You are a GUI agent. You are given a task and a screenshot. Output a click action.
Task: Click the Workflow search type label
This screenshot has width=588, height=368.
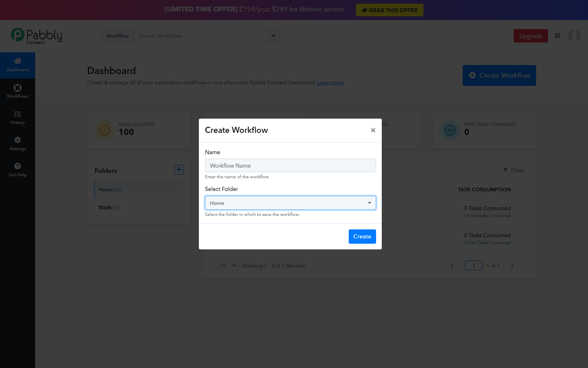[118, 36]
